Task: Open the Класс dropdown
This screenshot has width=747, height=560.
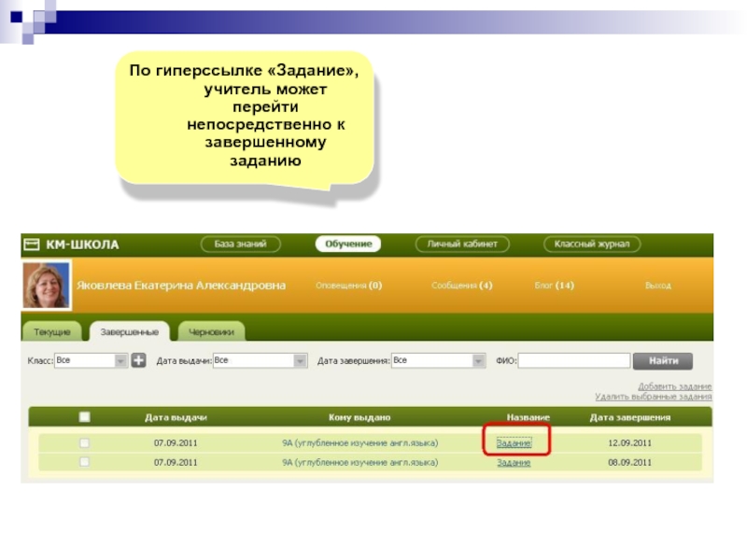Action: point(91,360)
